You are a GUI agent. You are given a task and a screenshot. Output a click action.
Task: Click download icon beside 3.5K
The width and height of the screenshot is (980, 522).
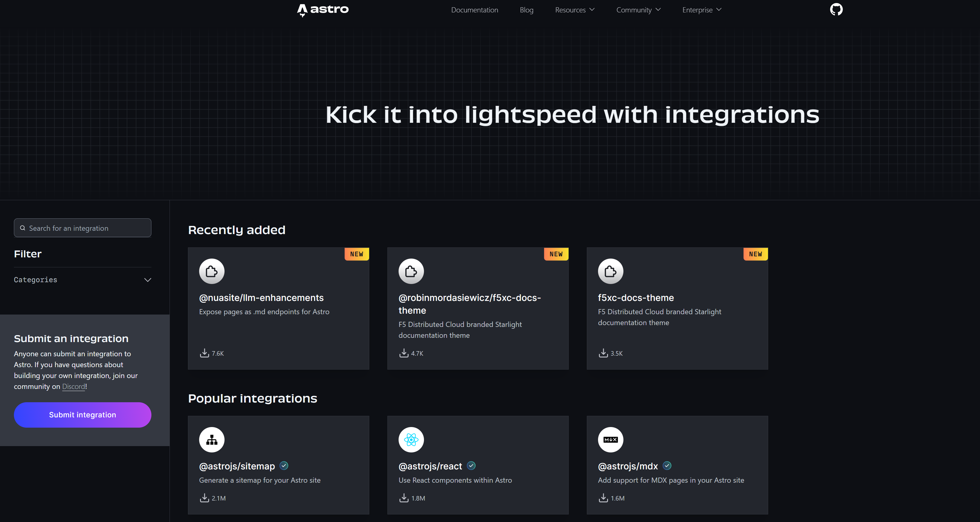603,353
